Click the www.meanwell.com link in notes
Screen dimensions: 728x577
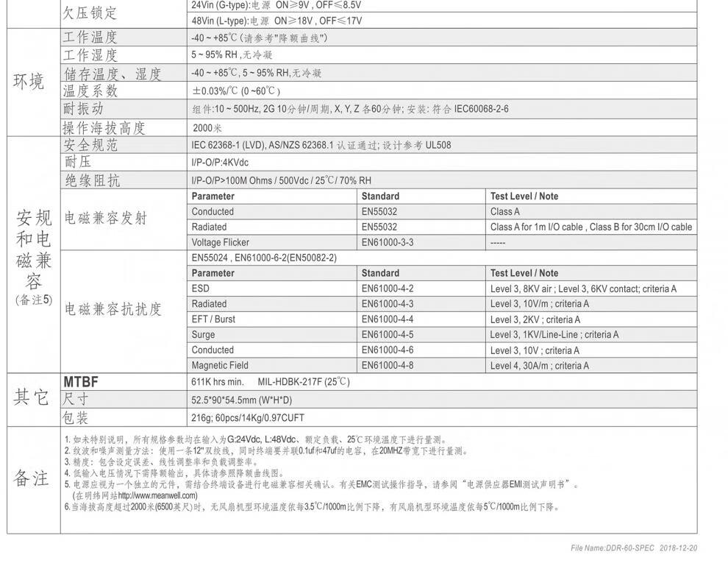(158, 496)
